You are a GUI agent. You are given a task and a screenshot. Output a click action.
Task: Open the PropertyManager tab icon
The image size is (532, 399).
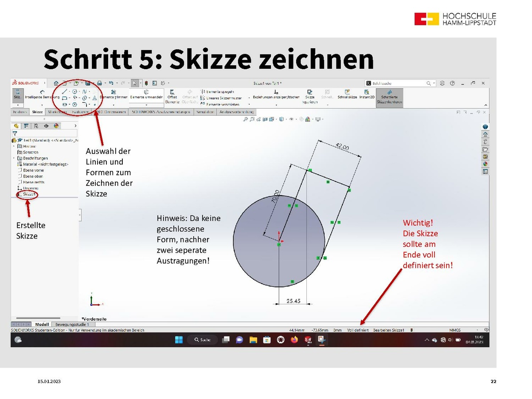tap(26, 125)
